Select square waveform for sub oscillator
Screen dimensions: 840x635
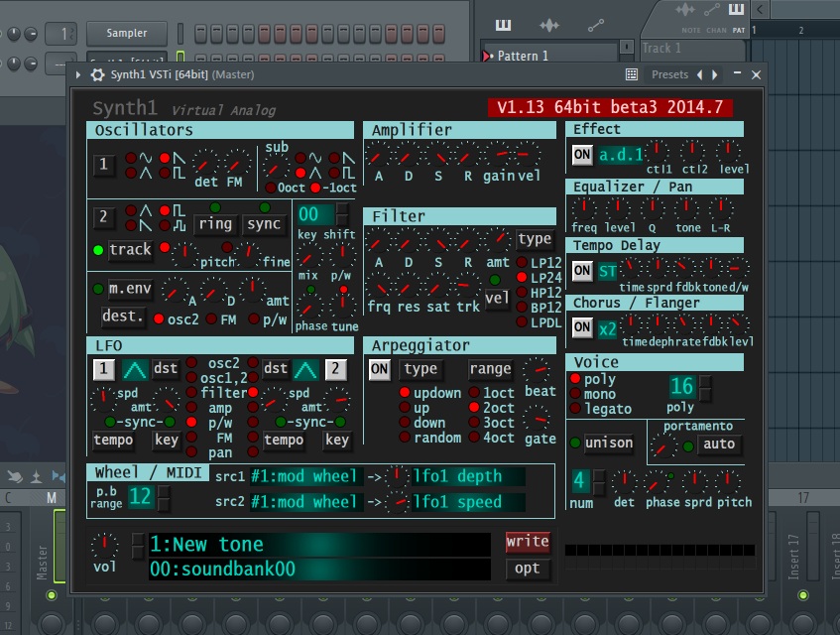[x=334, y=173]
